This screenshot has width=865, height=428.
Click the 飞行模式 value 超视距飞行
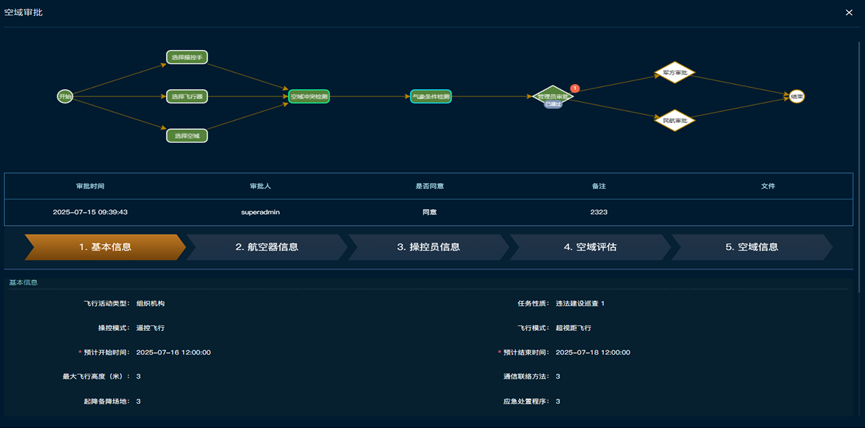573,328
